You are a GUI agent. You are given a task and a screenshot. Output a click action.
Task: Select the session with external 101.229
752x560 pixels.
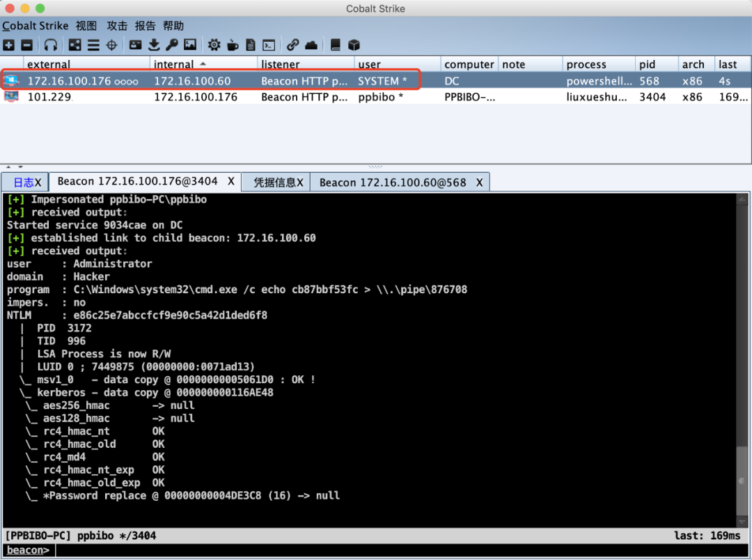click(x=376, y=96)
